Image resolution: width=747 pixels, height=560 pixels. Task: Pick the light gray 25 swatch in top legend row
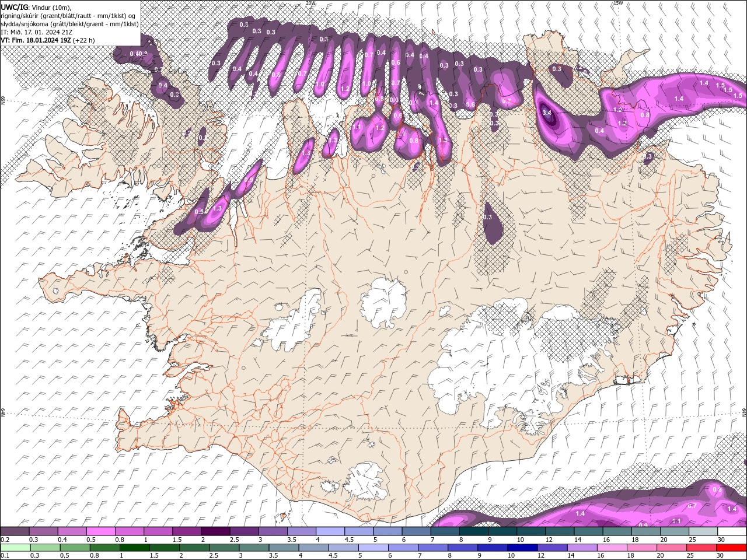coord(703,531)
